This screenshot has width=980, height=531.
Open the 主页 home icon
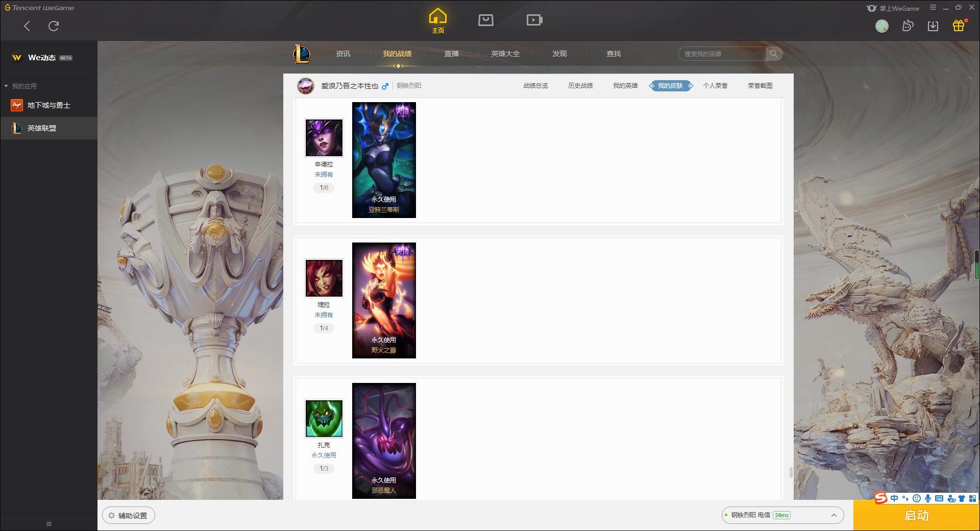click(x=438, y=21)
